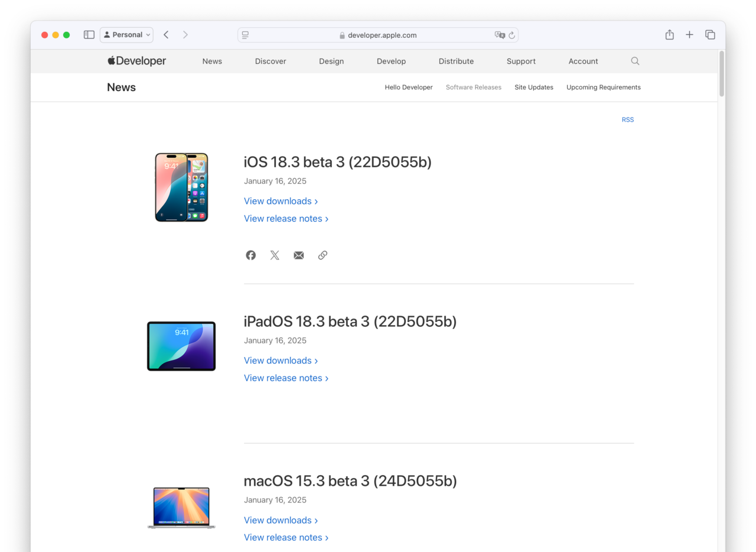Open a new tab with plus icon

click(x=689, y=35)
